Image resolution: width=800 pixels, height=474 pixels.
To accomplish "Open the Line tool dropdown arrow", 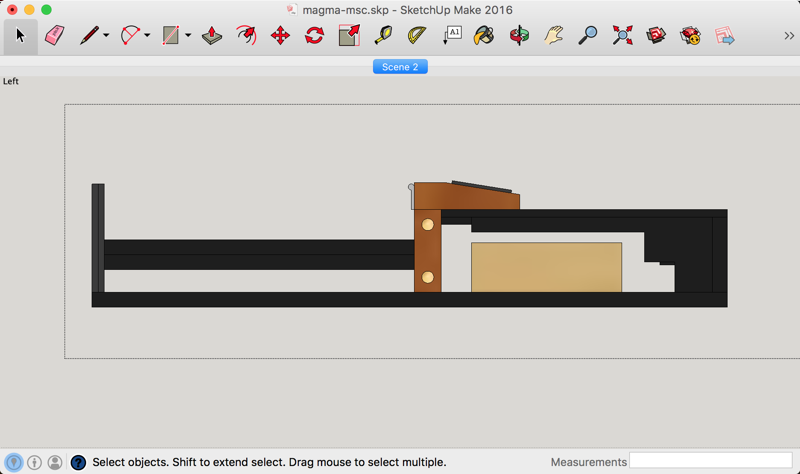I will (x=106, y=36).
